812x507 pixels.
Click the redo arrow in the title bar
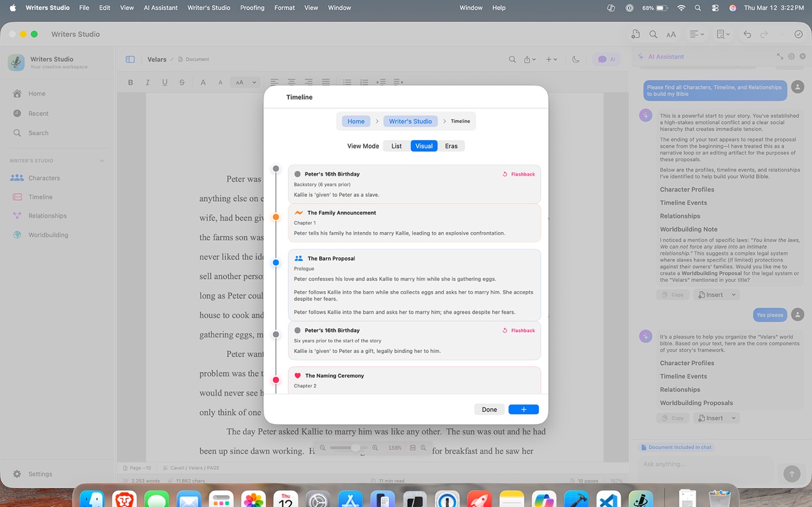tap(764, 35)
